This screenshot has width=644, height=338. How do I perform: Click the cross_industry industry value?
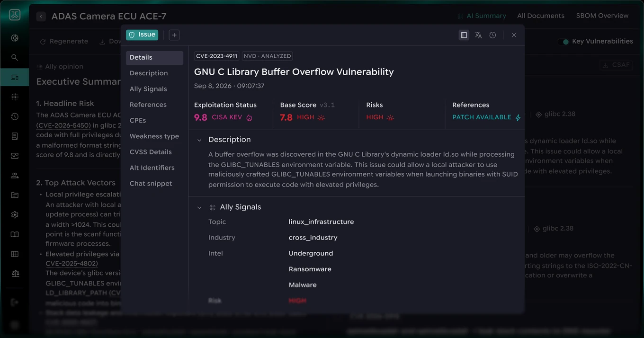[313, 238]
